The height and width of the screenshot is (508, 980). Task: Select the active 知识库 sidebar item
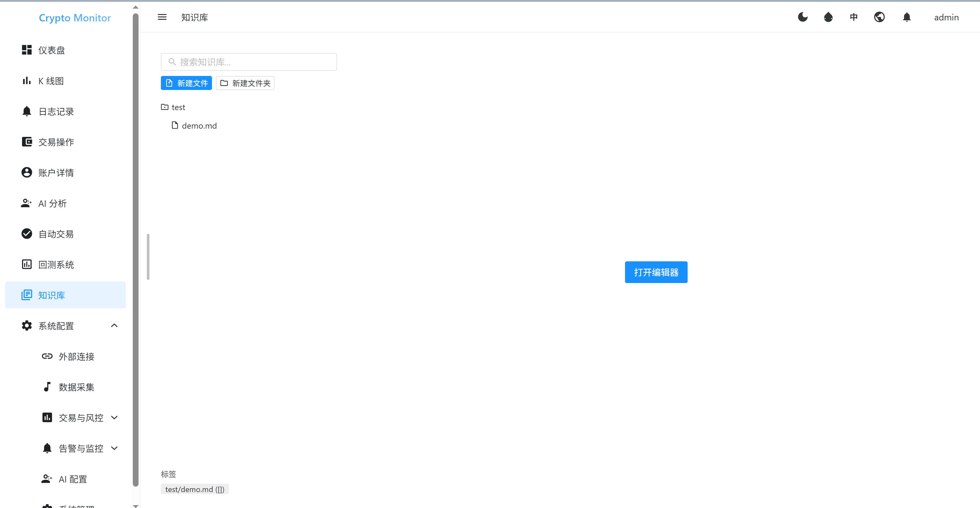65,295
